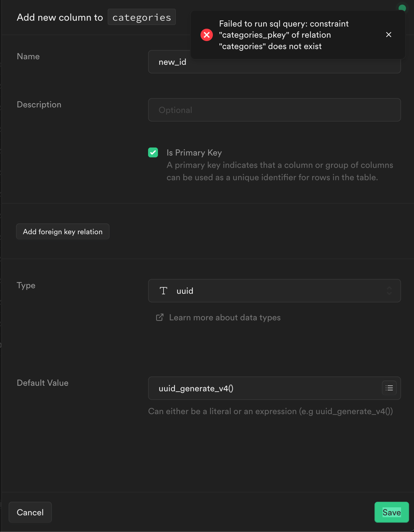
Task: Dismiss the error notification with X
Action: click(x=389, y=35)
